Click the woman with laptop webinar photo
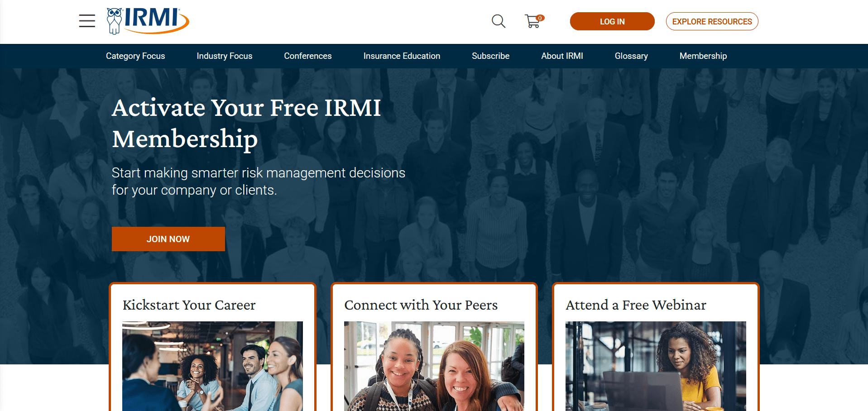The width and height of the screenshot is (868, 411). click(656, 366)
